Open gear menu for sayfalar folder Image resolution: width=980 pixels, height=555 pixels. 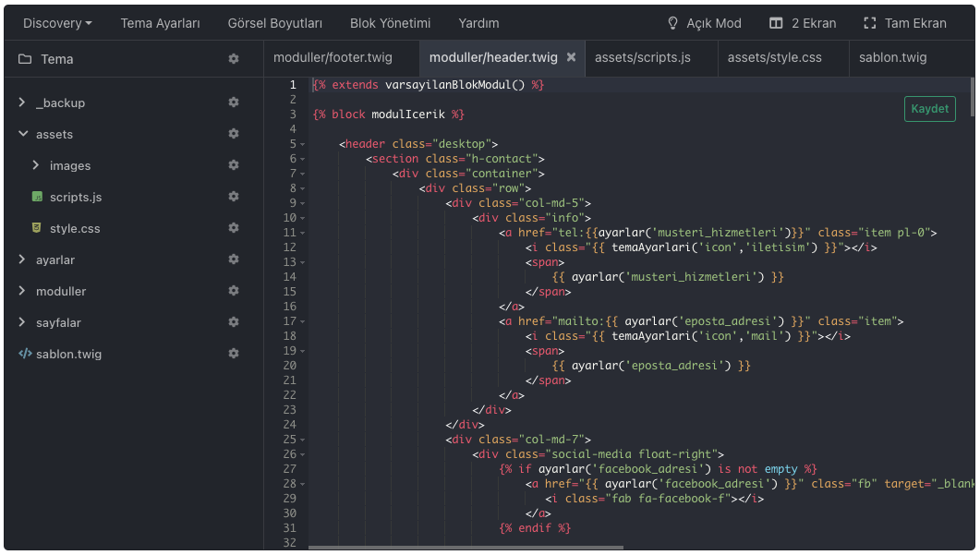tap(234, 322)
